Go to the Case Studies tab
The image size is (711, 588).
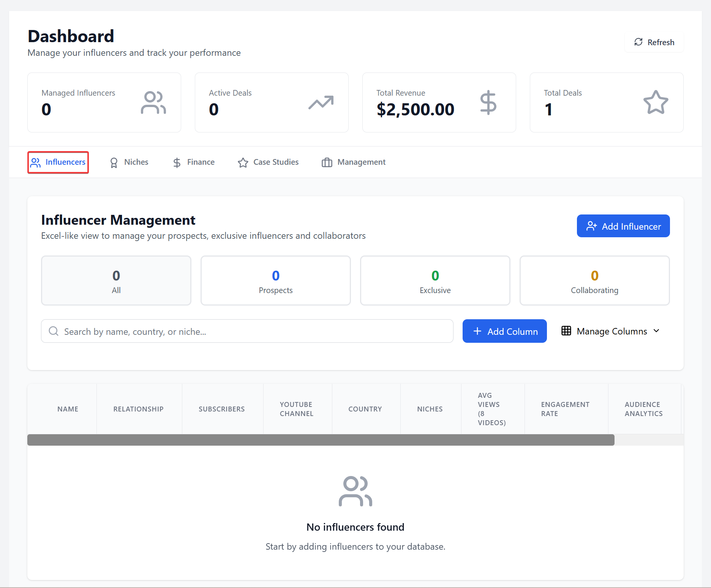(268, 162)
